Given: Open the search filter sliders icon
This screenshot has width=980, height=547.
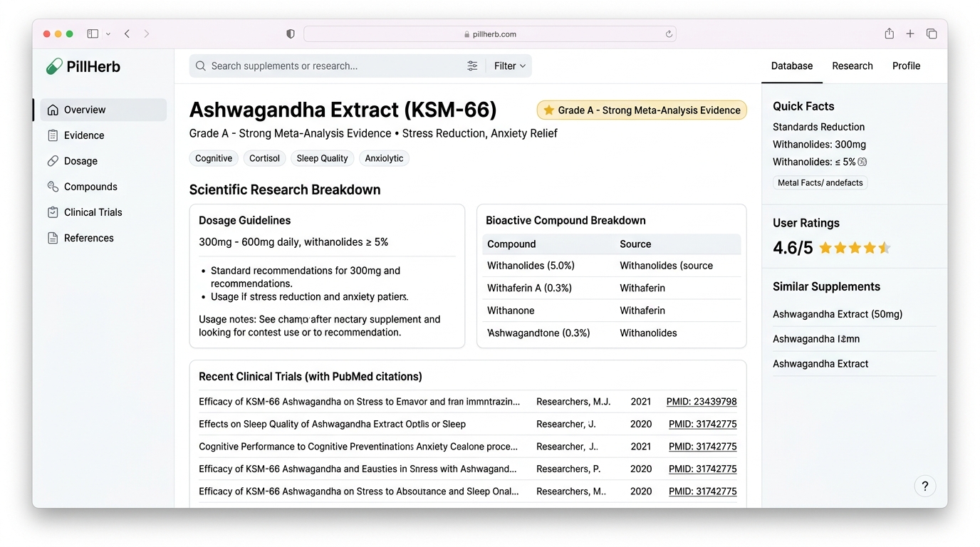Looking at the screenshot, I should tap(472, 66).
